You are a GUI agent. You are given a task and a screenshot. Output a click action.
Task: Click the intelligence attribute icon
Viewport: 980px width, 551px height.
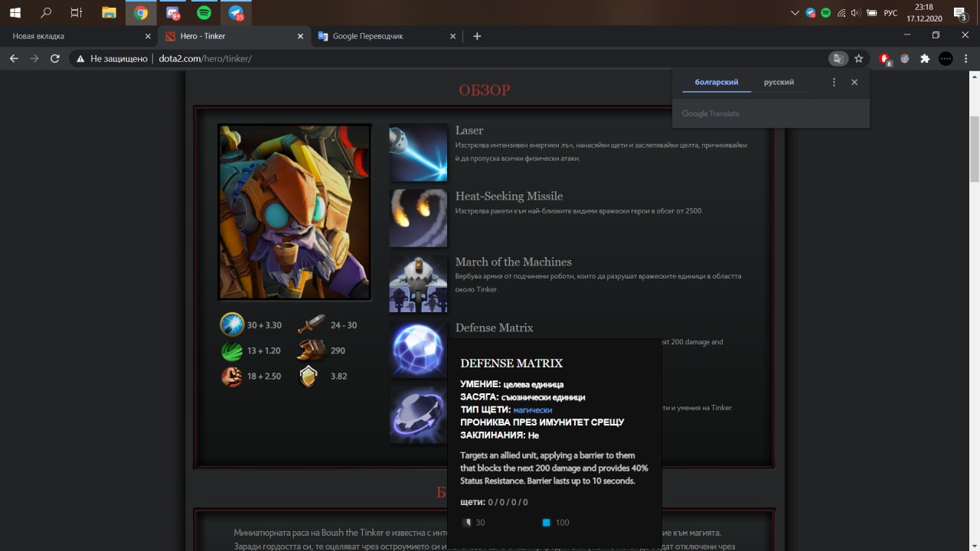coord(232,324)
